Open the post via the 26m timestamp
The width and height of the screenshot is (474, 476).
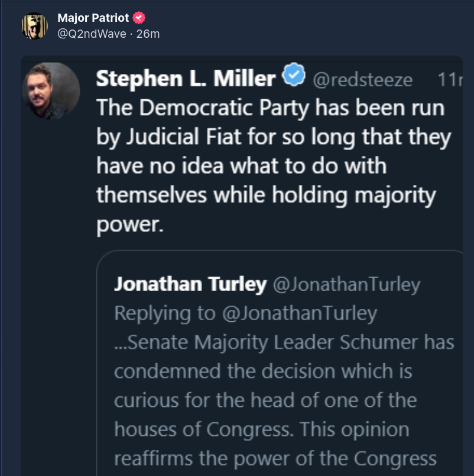click(148, 34)
